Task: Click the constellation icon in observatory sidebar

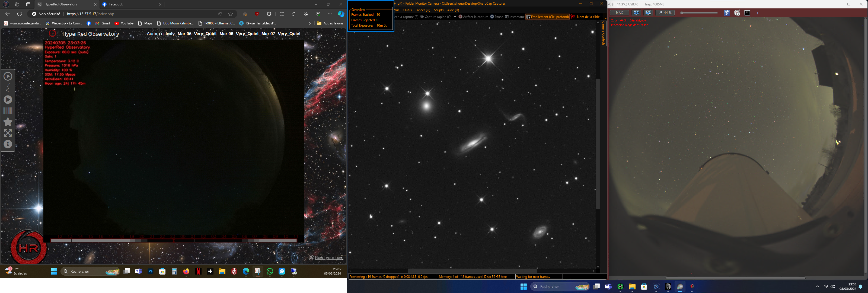Action: (x=8, y=88)
